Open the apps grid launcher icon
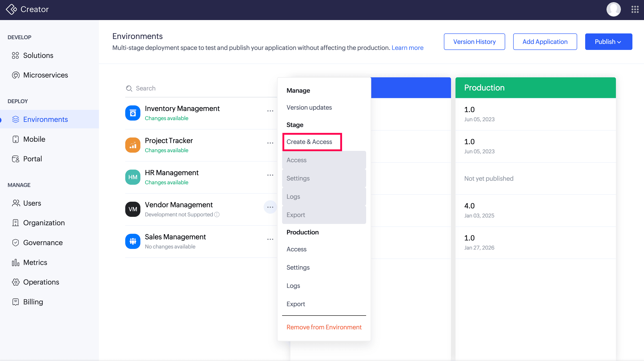 pos(635,9)
